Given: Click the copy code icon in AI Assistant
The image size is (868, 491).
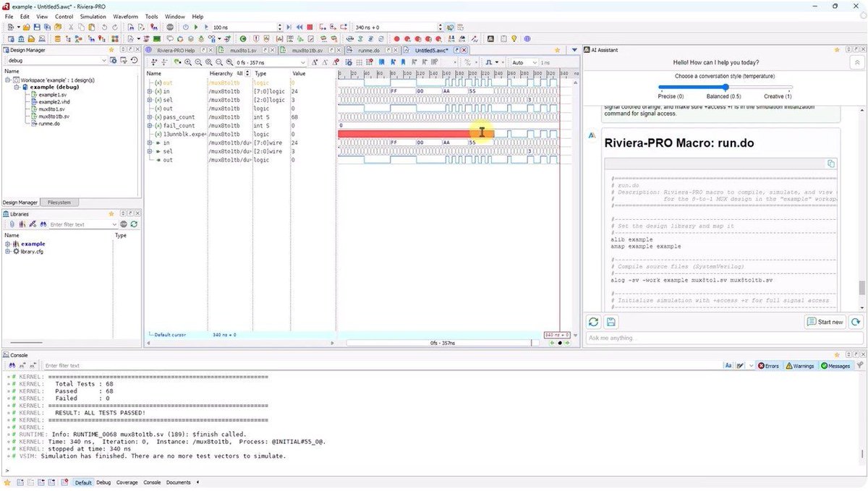Looking at the screenshot, I should [831, 163].
